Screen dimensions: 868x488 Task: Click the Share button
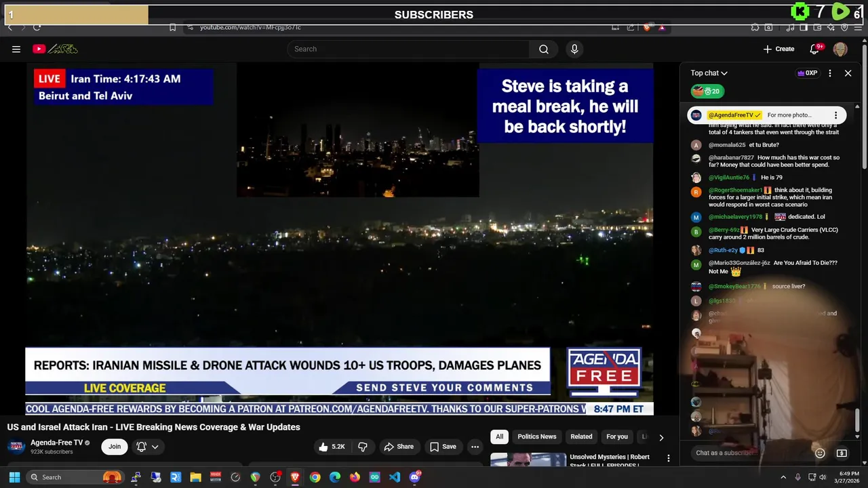[x=399, y=447]
